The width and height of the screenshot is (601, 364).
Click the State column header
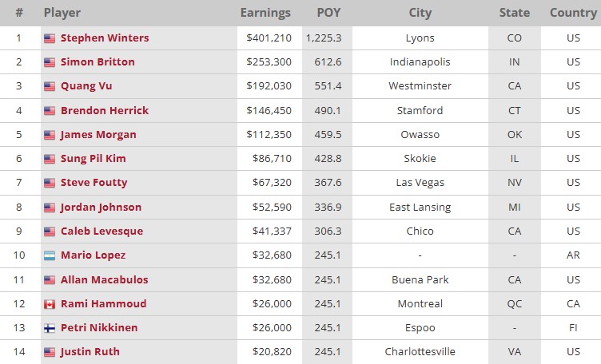coord(514,13)
